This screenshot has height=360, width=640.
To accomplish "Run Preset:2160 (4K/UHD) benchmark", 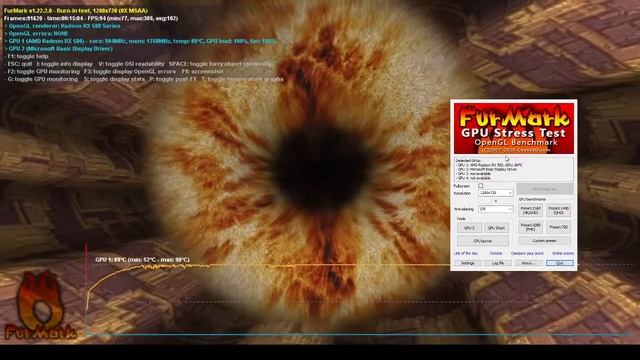I will (x=531, y=211).
